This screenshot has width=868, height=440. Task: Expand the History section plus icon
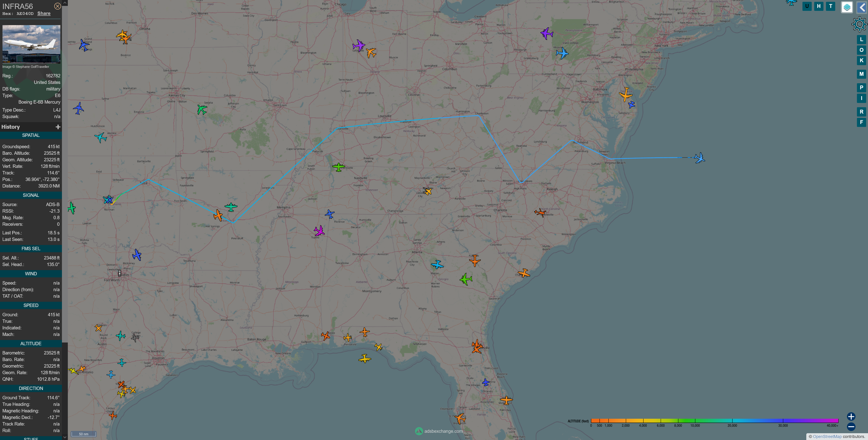pos(58,127)
